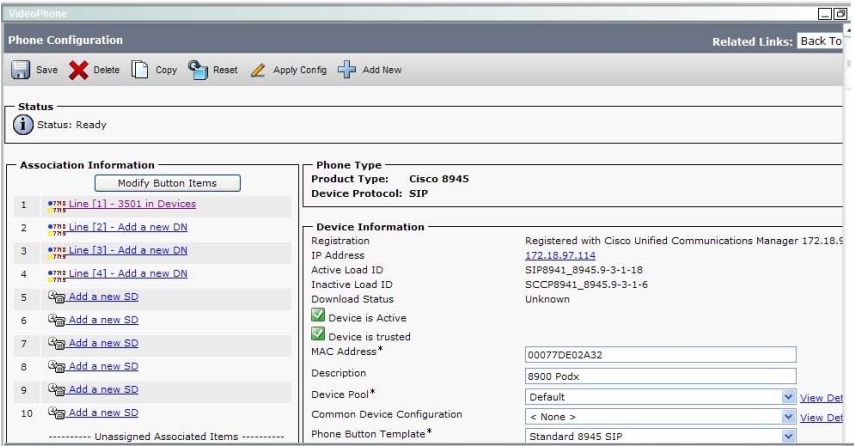
Task: Click speed dial icon in row 6
Action: pos(57,321)
